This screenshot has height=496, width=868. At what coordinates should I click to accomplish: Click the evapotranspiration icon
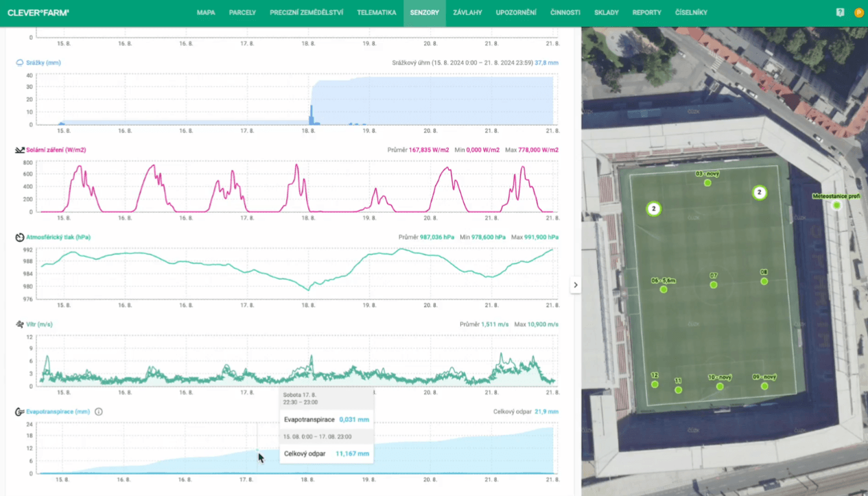click(20, 412)
